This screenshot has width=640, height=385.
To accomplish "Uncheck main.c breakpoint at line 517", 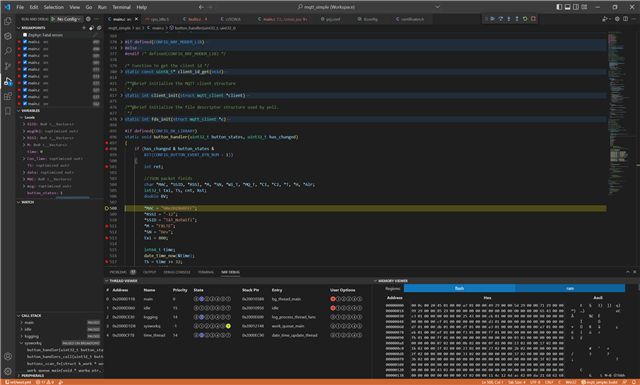I will [25, 83].
